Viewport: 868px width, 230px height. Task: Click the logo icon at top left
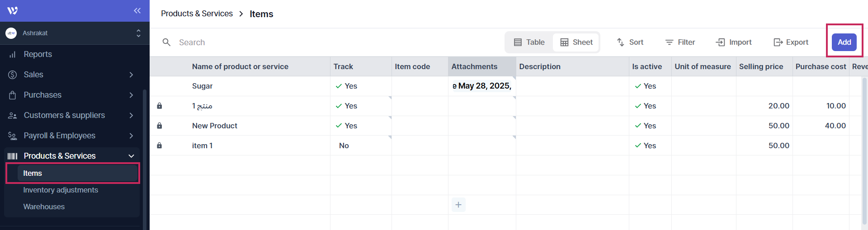pos(13,10)
